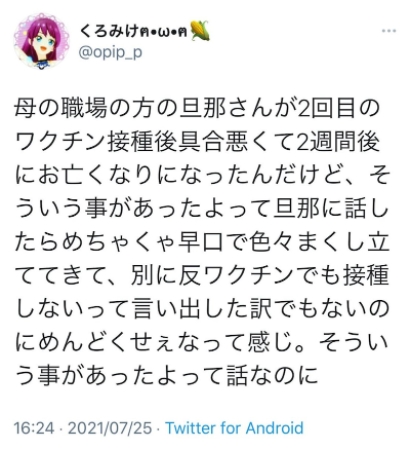Open profile via display name くろみけ

point(108,31)
